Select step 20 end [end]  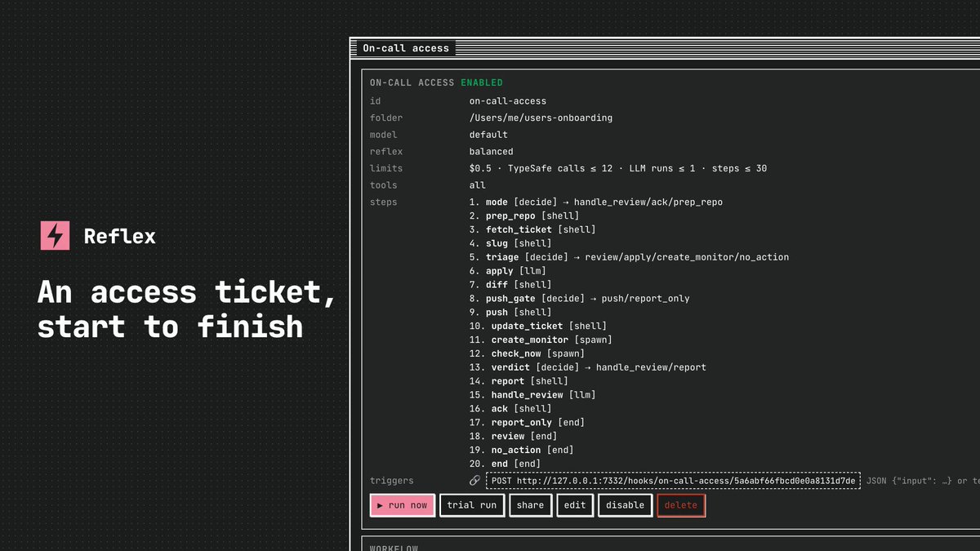[505, 464]
